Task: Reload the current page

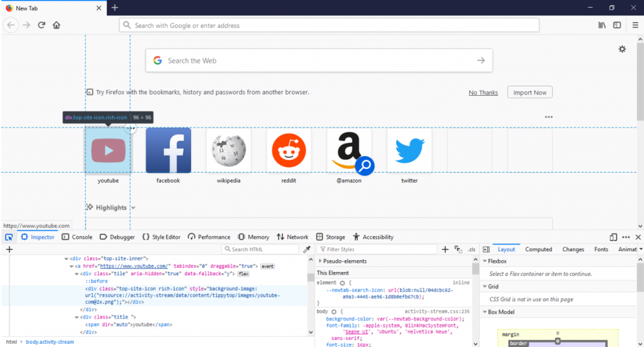Action: 42,25
